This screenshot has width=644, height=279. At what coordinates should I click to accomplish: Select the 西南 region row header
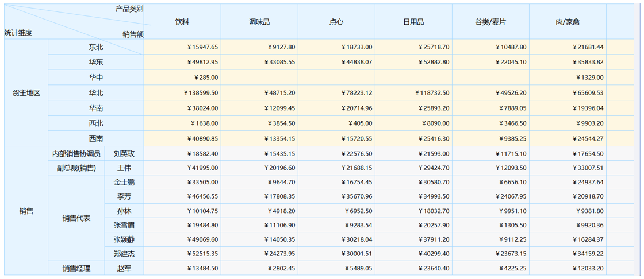[x=96, y=139]
